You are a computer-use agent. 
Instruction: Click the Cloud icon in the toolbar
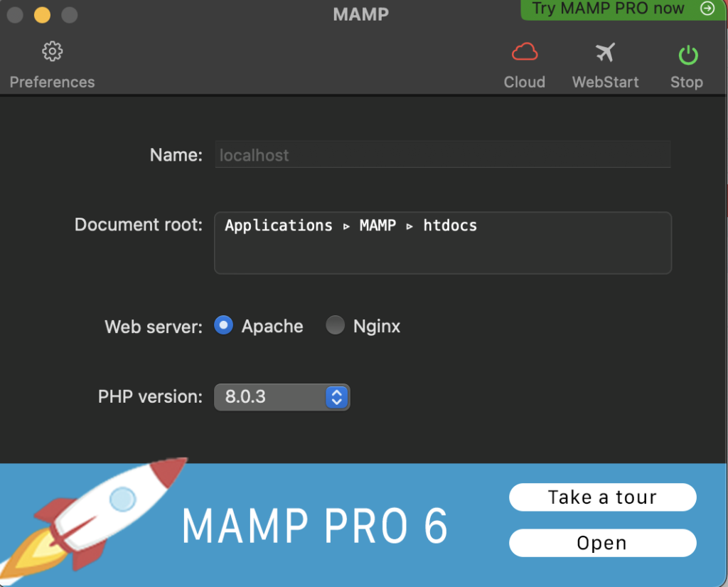[x=524, y=52]
